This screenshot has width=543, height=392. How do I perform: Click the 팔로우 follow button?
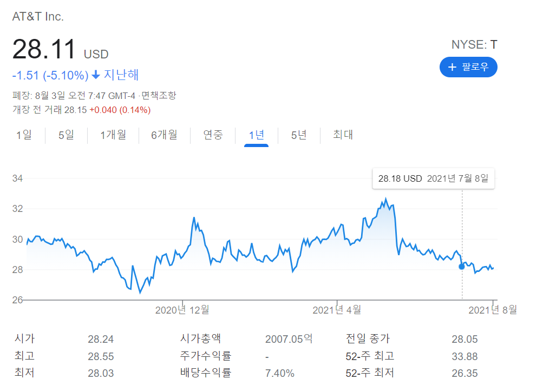[468, 67]
